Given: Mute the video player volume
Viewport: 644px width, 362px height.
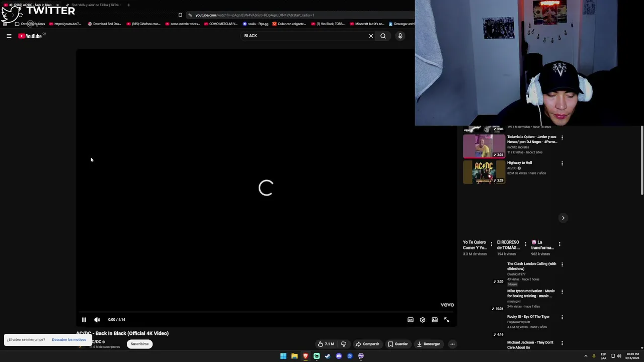Looking at the screenshot, I should pyautogui.click(x=97, y=320).
